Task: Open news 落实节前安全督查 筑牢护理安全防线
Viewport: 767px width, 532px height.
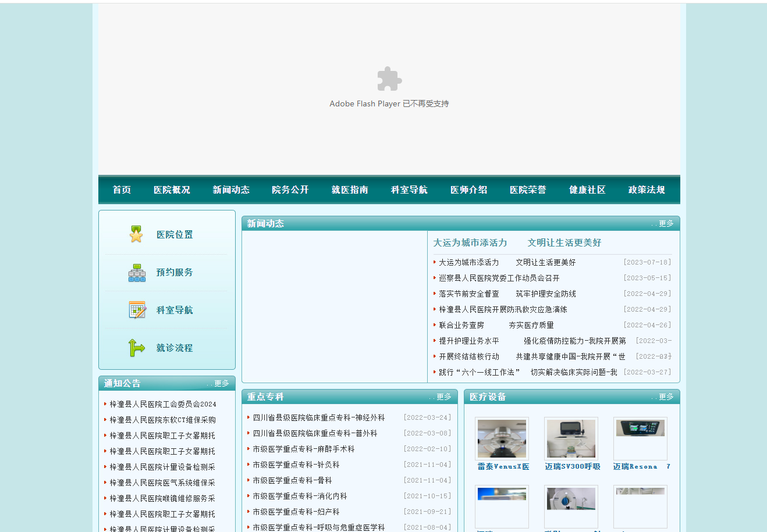Action: pyautogui.click(x=507, y=294)
